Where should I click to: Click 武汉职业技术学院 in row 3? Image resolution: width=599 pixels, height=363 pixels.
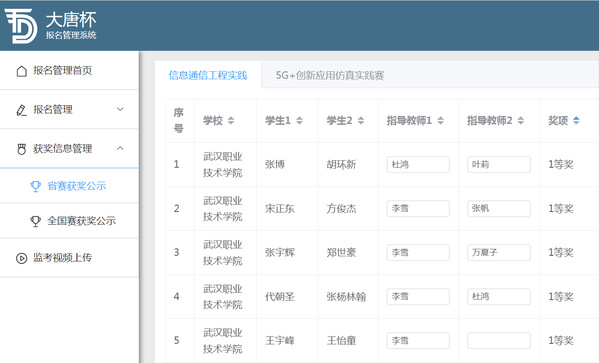pos(222,253)
